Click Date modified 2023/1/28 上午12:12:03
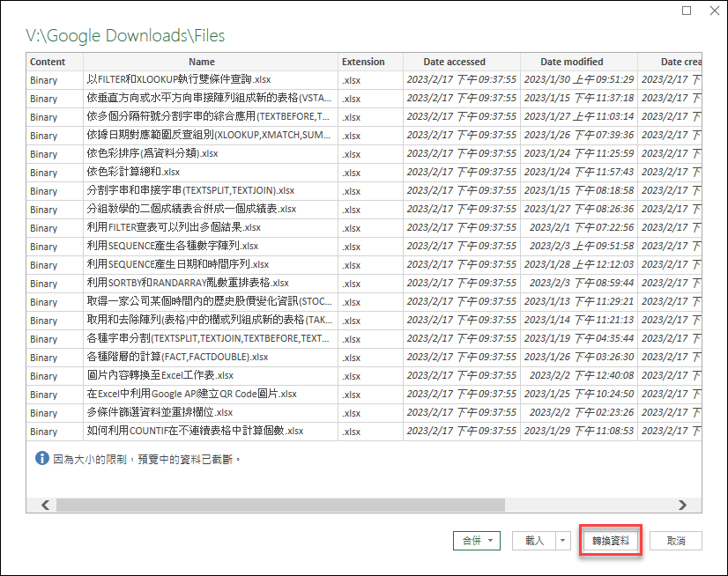728x576 pixels. tap(579, 264)
